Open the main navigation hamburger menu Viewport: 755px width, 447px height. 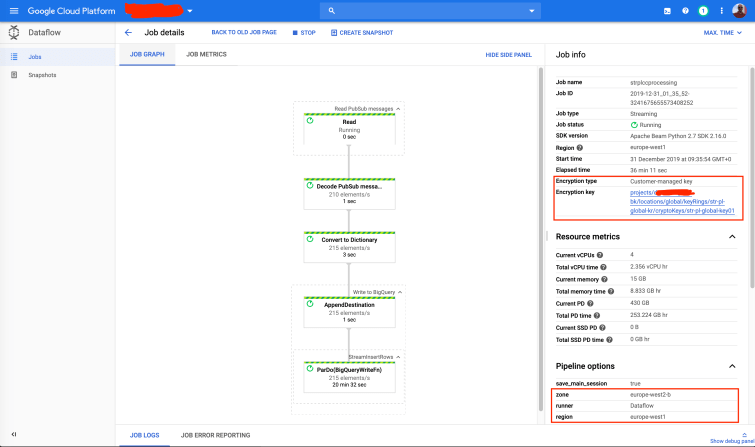coord(14,11)
